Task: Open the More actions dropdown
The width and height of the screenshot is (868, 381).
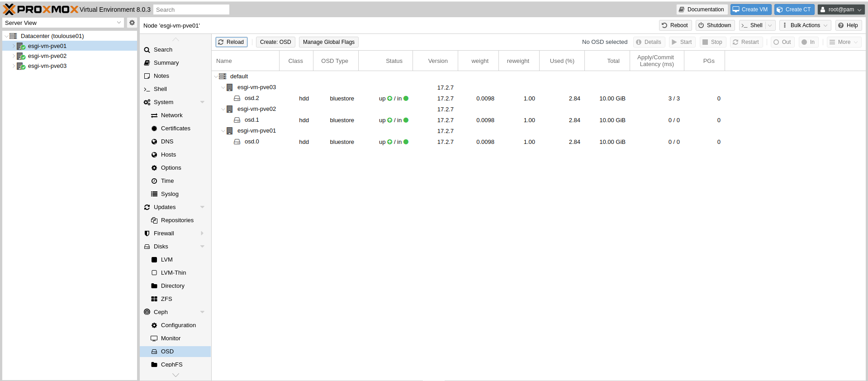Action: click(x=844, y=42)
